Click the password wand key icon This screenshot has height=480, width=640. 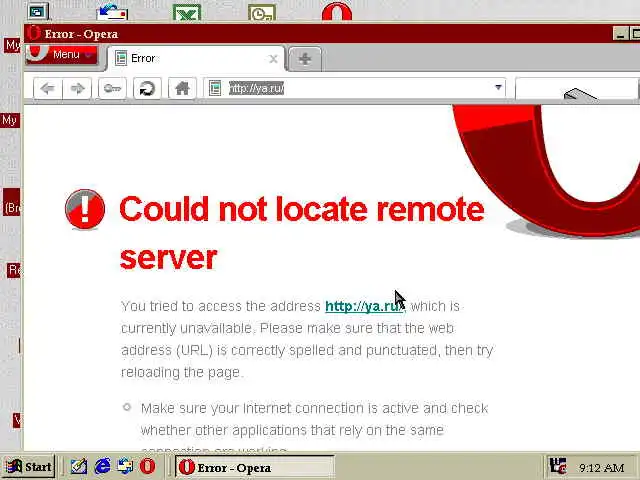pos(112,88)
